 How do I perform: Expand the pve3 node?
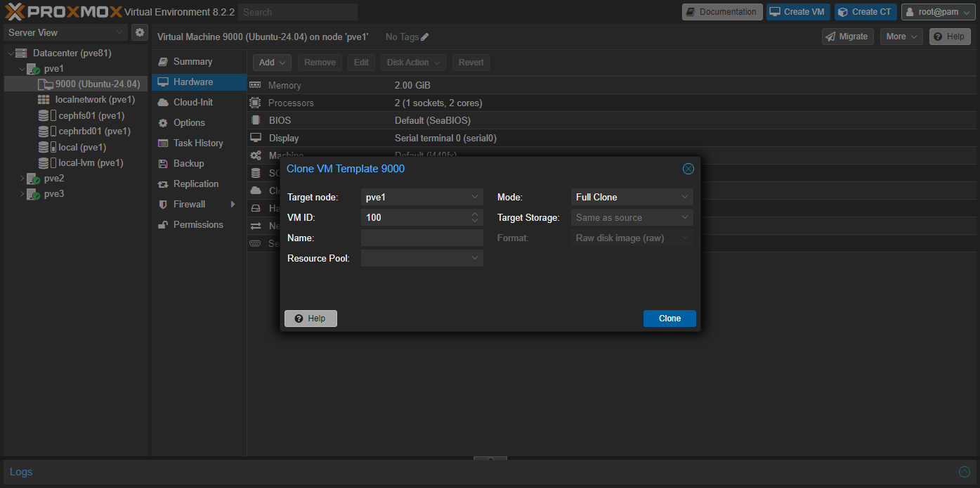point(22,194)
